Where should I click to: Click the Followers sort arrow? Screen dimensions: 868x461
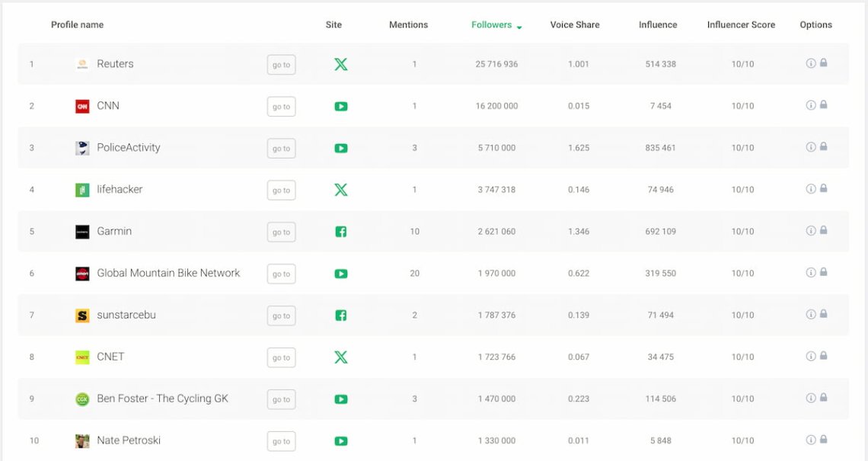click(x=519, y=27)
